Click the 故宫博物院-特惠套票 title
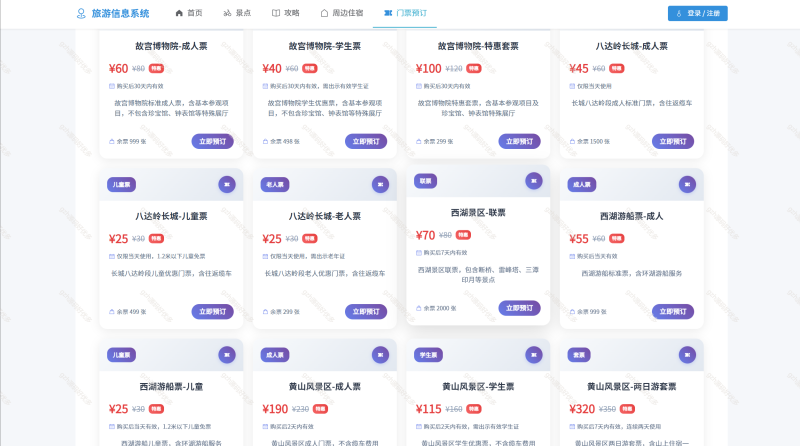This screenshot has height=446, width=800. (478, 46)
